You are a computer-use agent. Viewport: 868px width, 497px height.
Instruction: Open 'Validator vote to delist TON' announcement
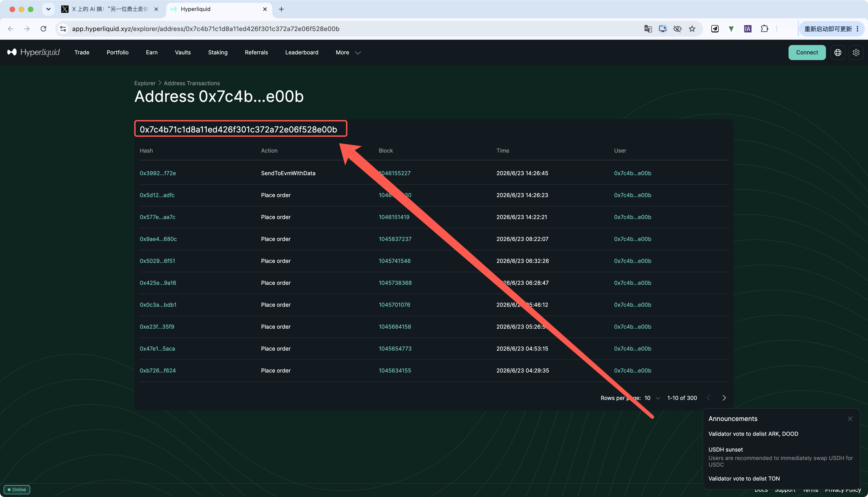744,478
